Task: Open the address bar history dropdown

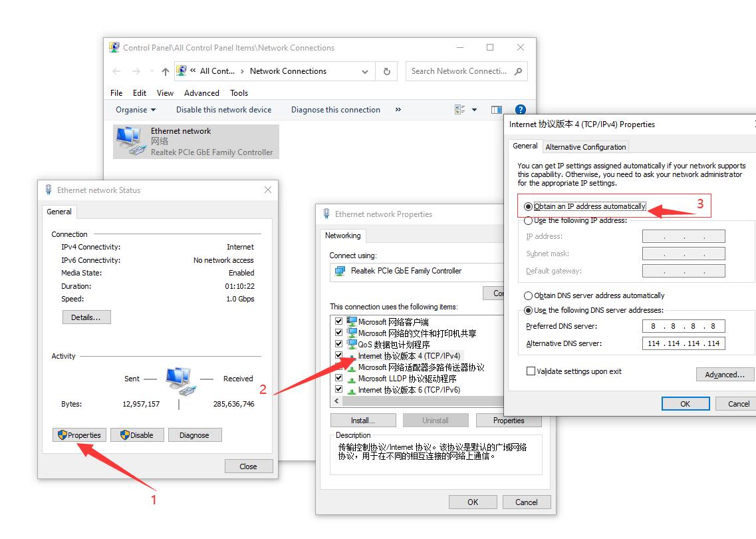Action: (365, 71)
